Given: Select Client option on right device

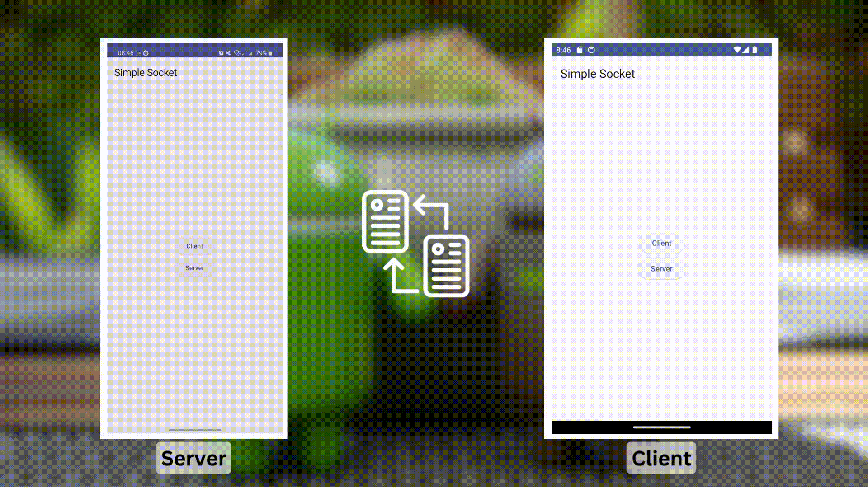Looking at the screenshot, I should click(x=661, y=243).
